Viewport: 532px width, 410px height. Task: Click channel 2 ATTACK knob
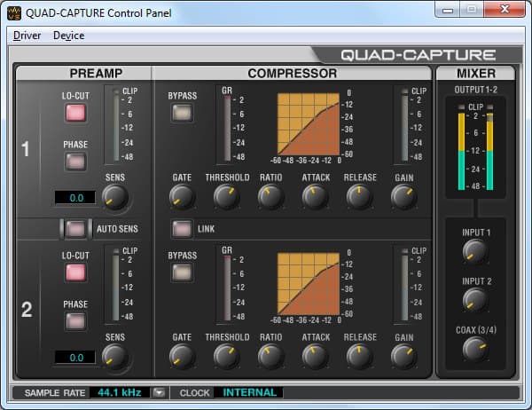pos(315,357)
